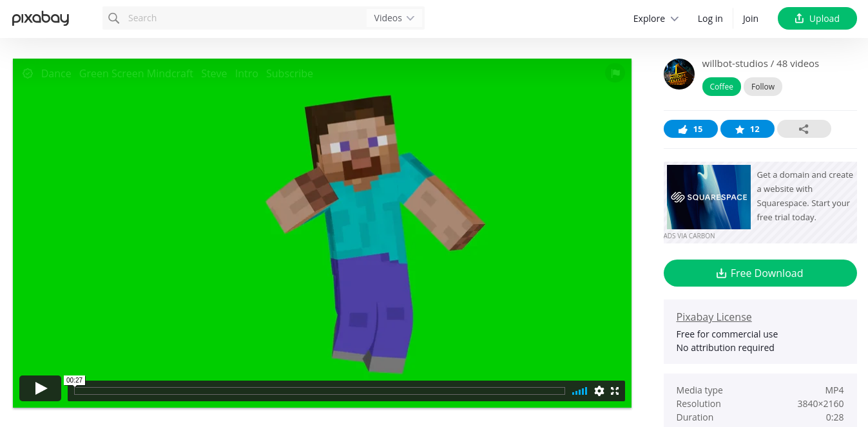The width and height of the screenshot is (868, 427).
Task: Open the Log in link
Action: 710,19
